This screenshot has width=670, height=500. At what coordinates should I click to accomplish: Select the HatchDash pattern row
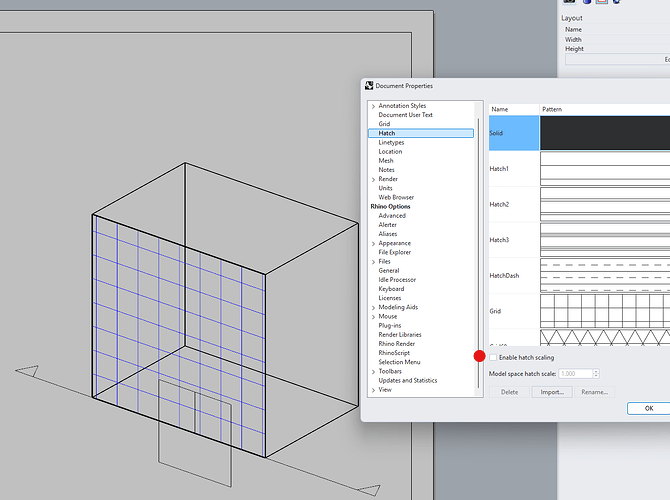click(579, 276)
